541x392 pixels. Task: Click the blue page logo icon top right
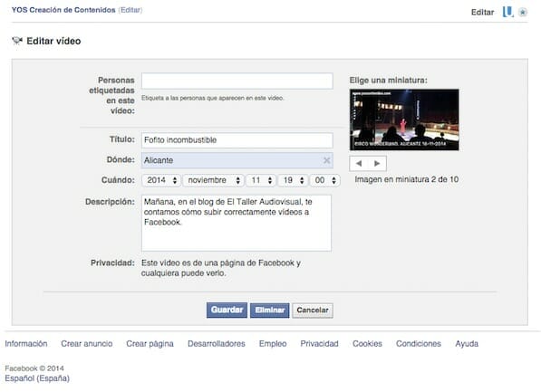pos(507,12)
